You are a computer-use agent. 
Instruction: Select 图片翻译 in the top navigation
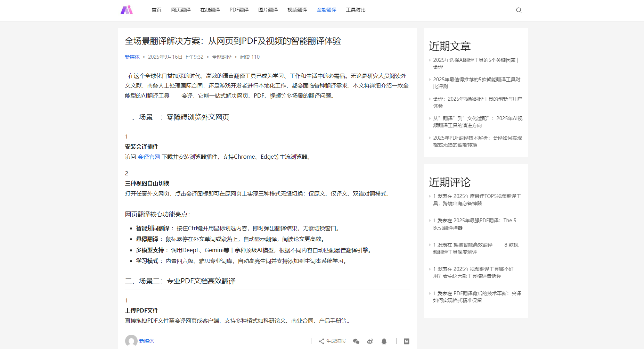click(x=268, y=10)
